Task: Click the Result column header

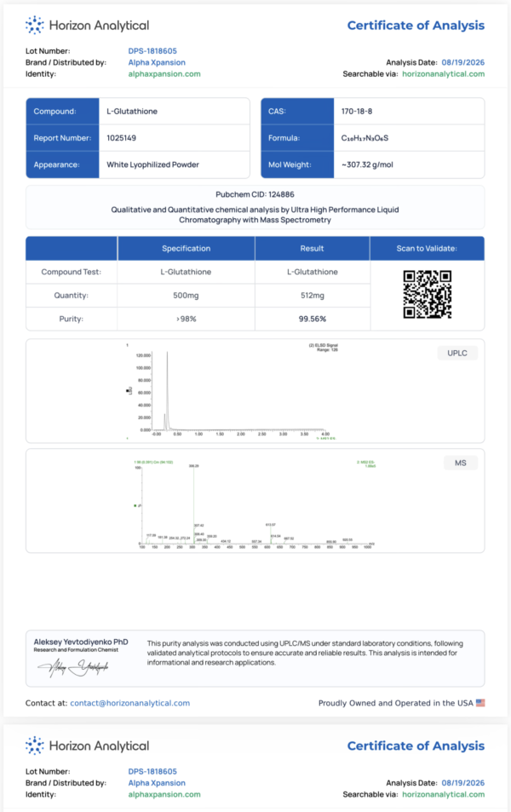Action: tap(312, 249)
